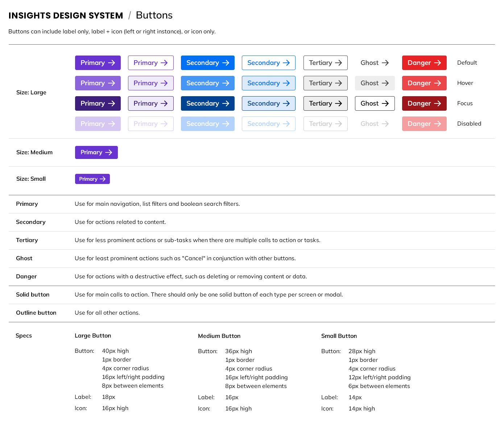
Task: Click the outlined Secondary Hover button
Action: pos(268,83)
